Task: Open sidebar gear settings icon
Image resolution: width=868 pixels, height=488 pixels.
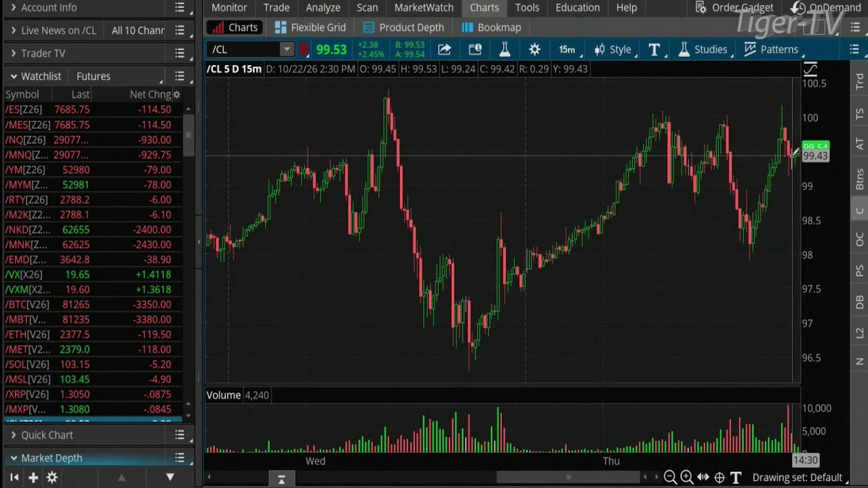Action: click(x=52, y=477)
